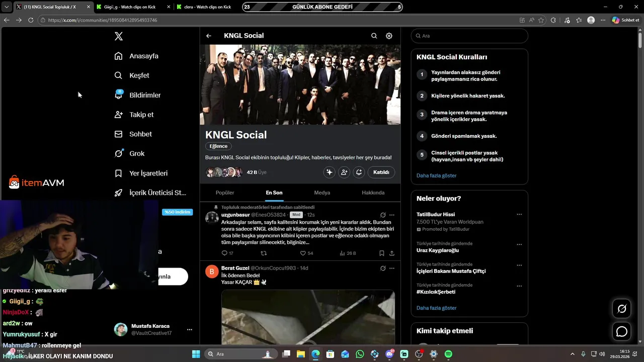Go back with the arrow beside KNGL Social
Viewport: 644px width, 362px height.
pos(209,36)
